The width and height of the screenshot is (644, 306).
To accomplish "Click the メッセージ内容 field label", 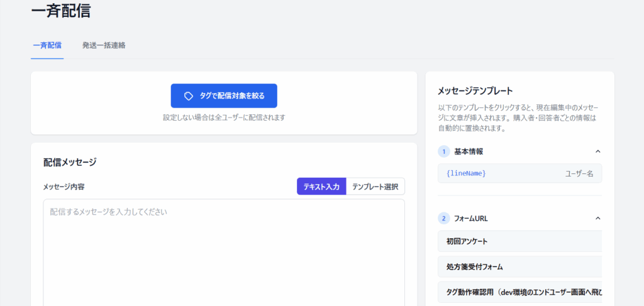I will click(x=64, y=187).
